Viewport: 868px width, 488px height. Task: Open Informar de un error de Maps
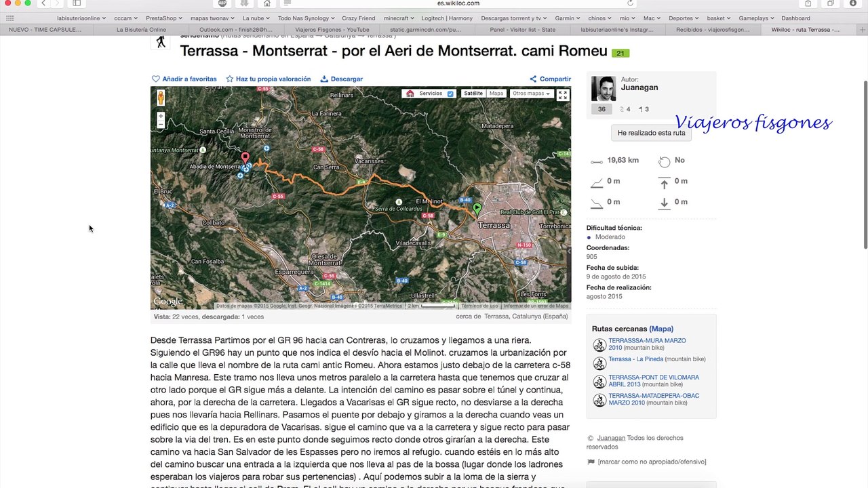pyautogui.click(x=536, y=306)
